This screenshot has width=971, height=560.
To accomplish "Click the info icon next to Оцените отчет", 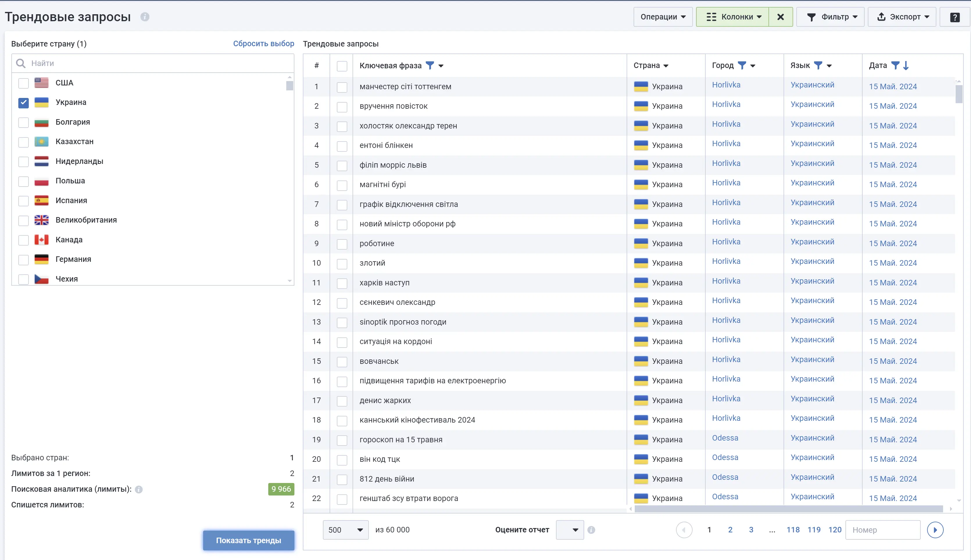I will pyautogui.click(x=591, y=530).
